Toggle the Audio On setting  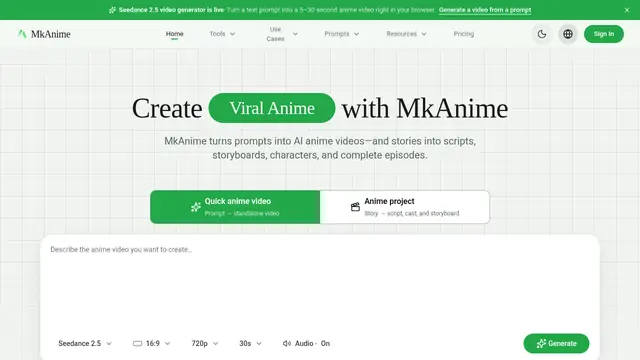click(306, 344)
